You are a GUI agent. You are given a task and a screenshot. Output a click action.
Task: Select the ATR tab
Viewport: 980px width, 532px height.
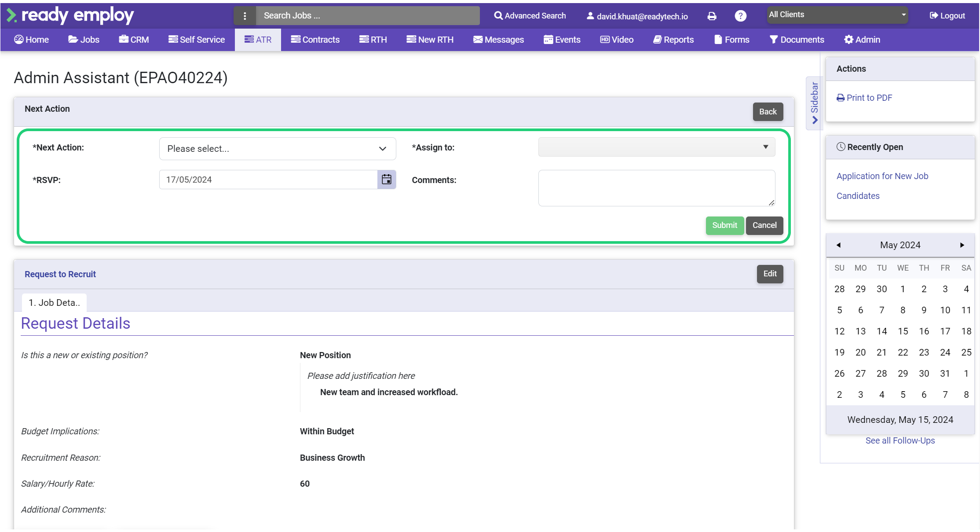pos(258,40)
